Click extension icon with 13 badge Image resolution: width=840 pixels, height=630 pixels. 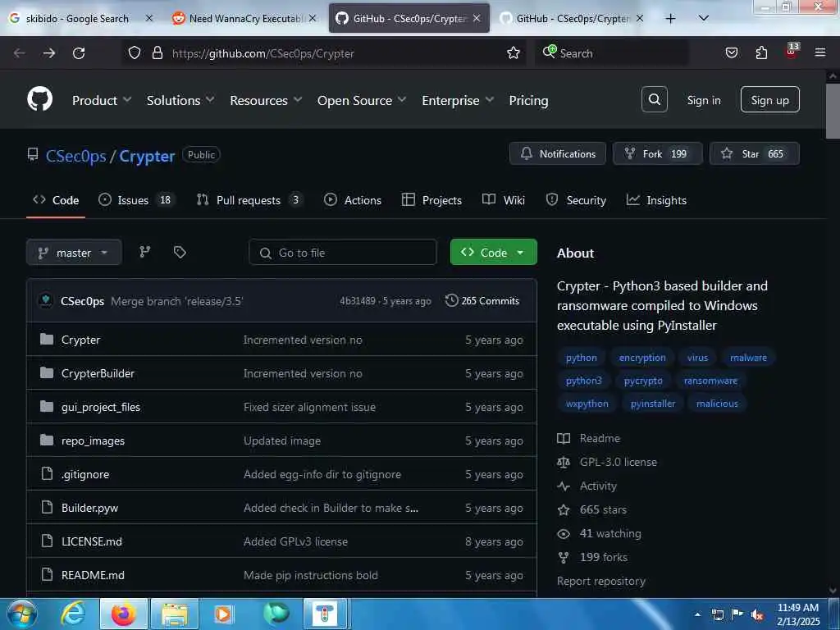792,51
